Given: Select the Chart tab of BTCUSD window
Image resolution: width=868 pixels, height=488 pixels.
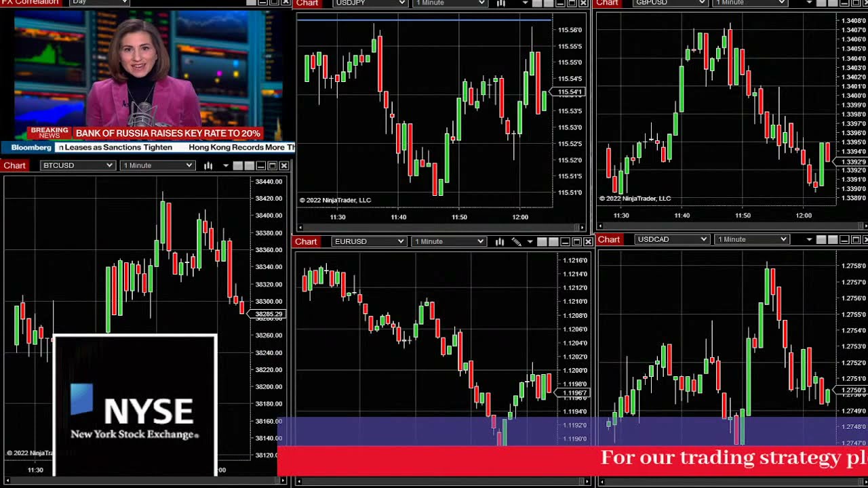Looking at the screenshot, I should 14,165.
